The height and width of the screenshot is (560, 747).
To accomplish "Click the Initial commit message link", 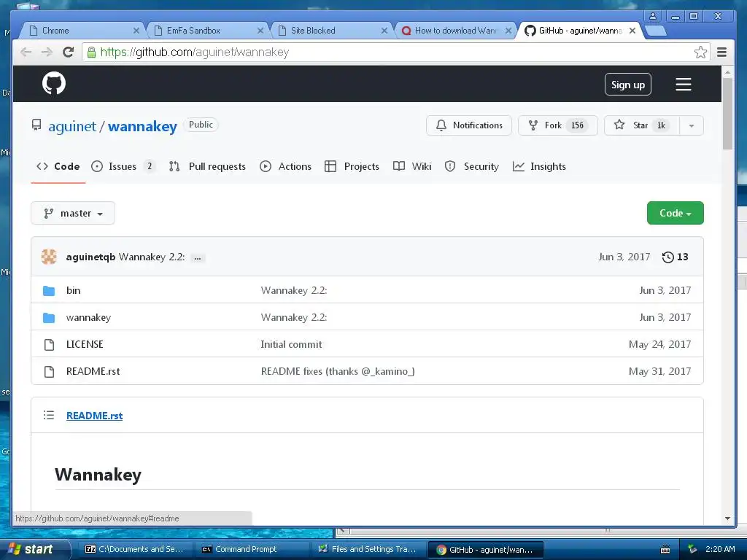I will coord(291,344).
